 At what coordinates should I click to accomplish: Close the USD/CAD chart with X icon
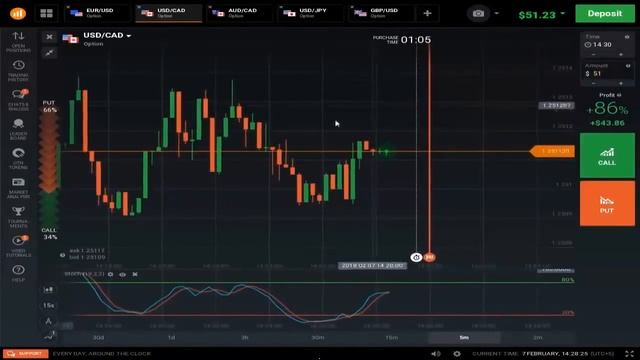(49, 37)
